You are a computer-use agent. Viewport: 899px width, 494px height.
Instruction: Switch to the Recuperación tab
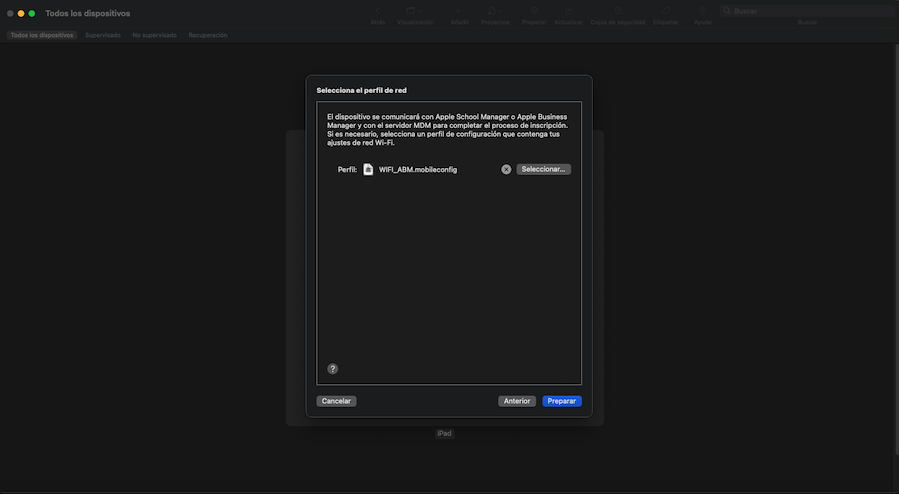(x=208, y=35)
